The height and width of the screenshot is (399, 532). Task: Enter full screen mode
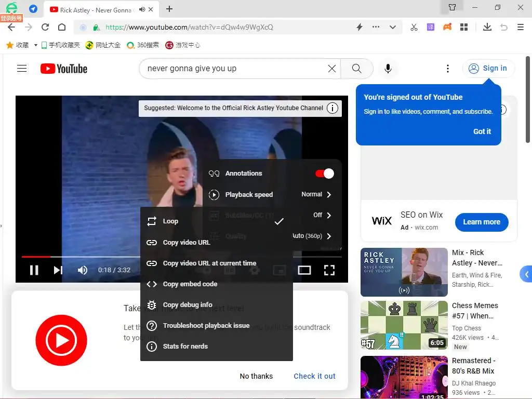point(329,270)
